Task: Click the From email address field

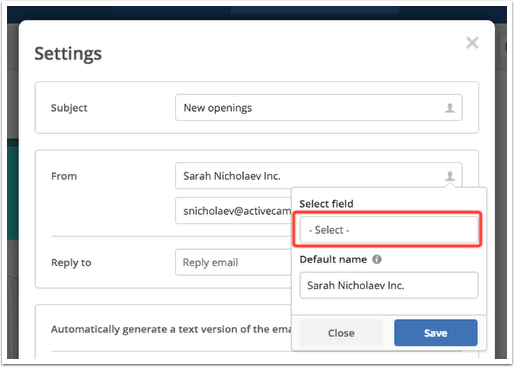Action: (x=233, y=211)
